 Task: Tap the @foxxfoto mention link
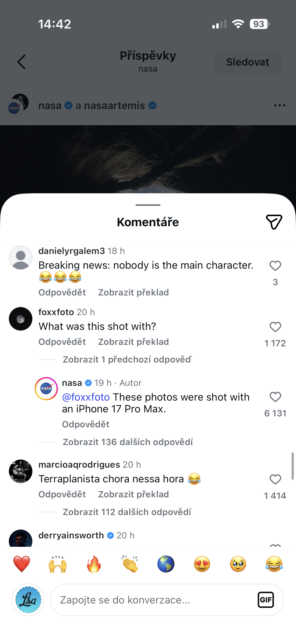[86, 397]
